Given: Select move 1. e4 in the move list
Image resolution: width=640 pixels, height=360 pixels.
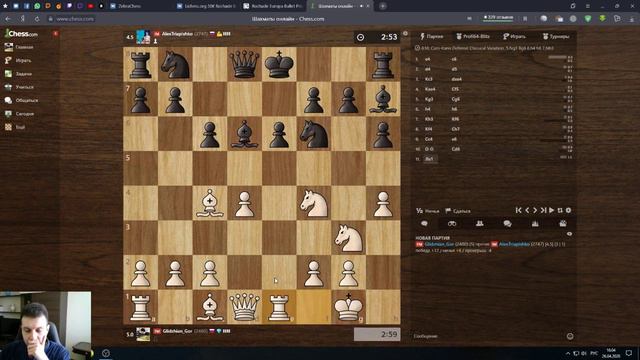Looking at the screenshot, I should 428,59.
